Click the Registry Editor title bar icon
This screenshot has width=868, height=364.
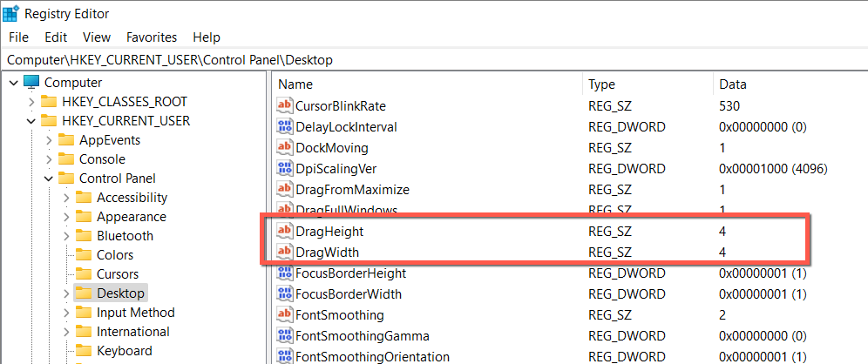pos(12,13)
